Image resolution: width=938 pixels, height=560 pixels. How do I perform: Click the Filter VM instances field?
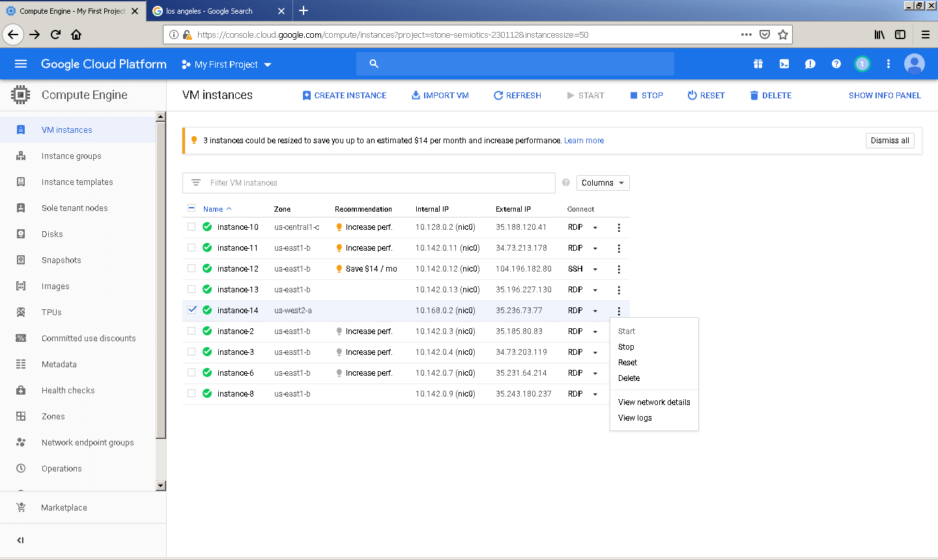378,183
